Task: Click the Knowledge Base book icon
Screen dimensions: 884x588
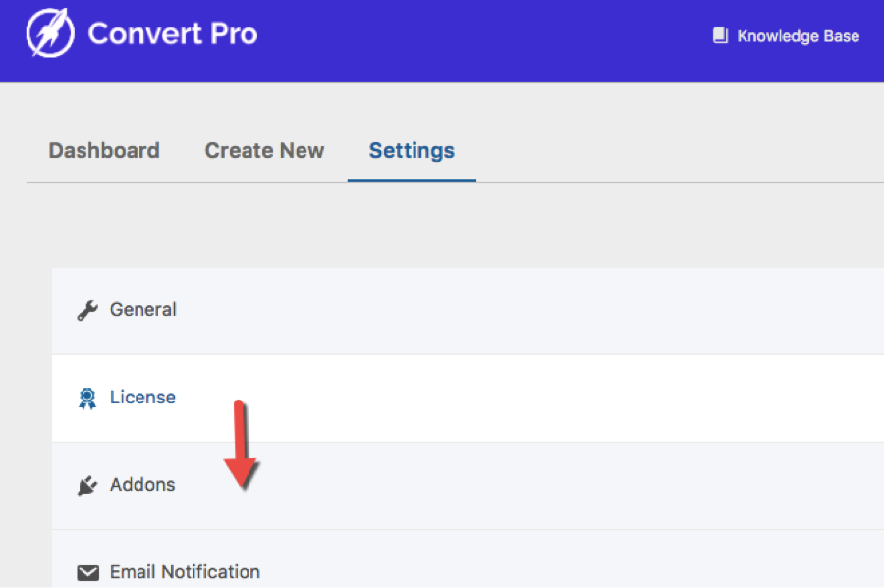Action: [x=720, y=35]
